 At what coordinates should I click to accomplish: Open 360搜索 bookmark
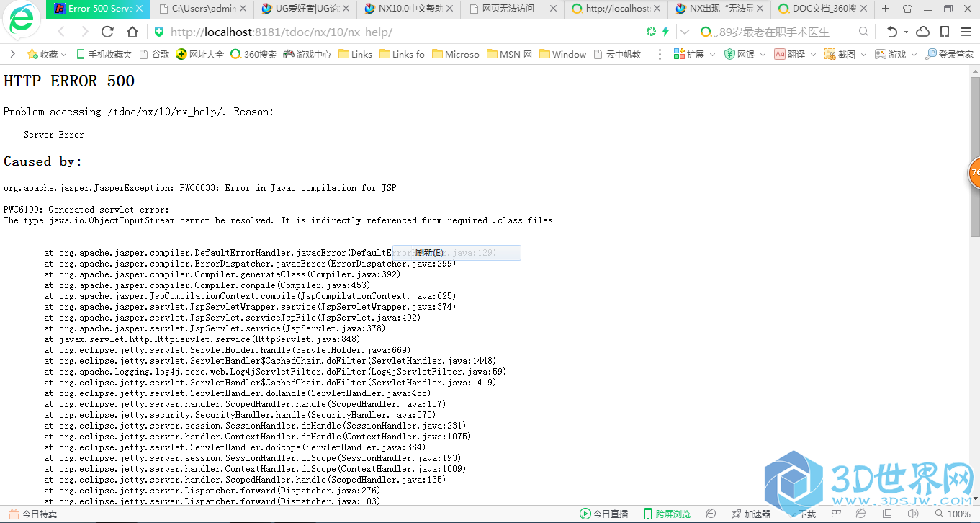[x=253, y=54]
